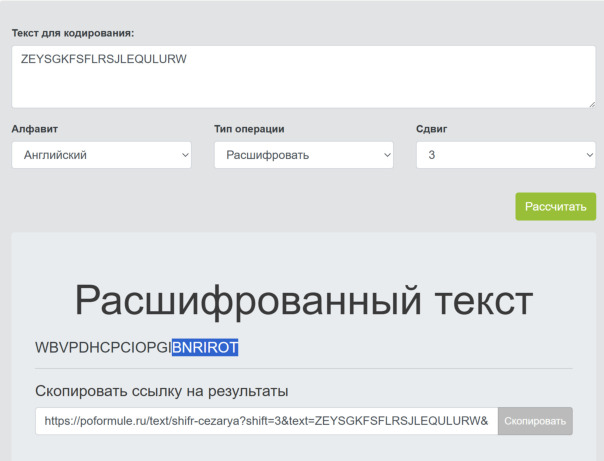Click the textarea resize handle corner
604x461 pixels.
pos(591,103)
